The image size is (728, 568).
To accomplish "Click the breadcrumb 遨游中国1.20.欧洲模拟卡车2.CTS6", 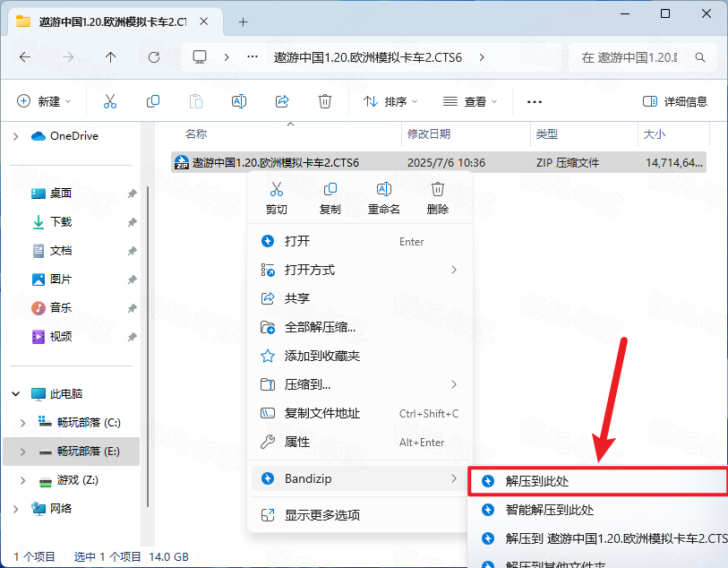I will tap(368, 57).
